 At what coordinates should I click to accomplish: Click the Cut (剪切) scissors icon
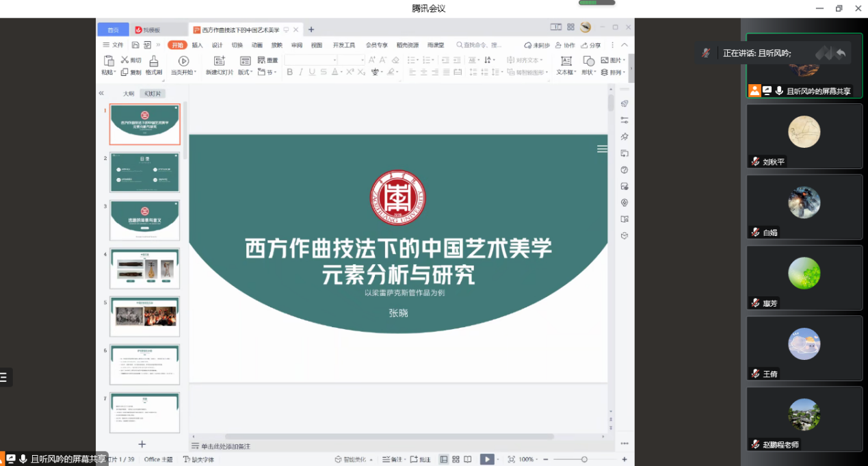click(125, 60)
